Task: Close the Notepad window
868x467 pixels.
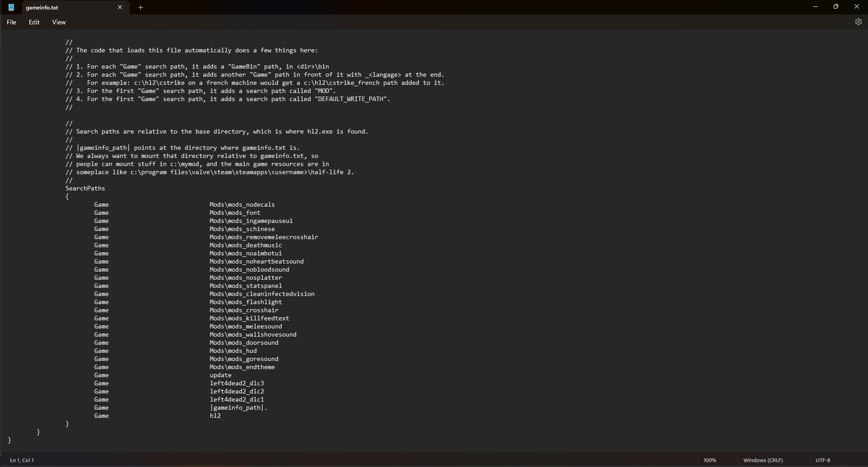Action: pyautogui.click(x=856, y=7)
